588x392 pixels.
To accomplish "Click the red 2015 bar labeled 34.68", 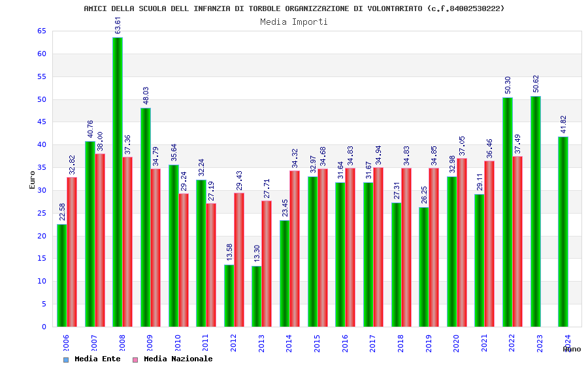I will [323, 248].
